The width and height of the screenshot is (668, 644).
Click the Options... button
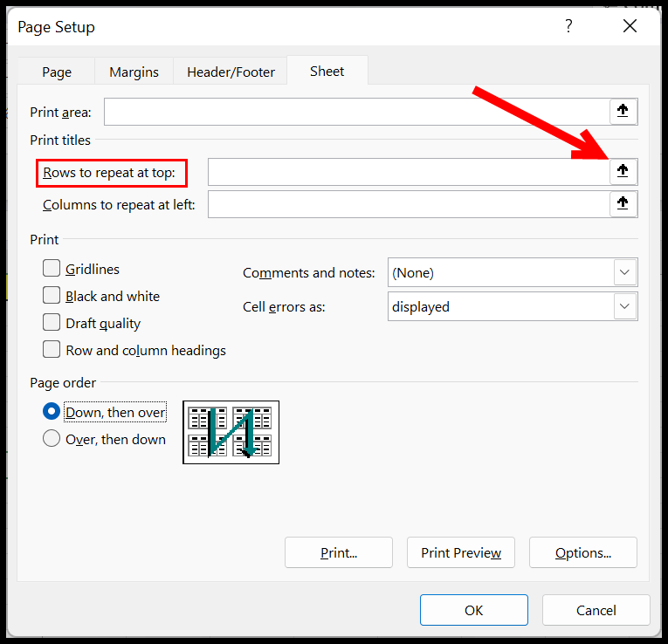point(583,552)
